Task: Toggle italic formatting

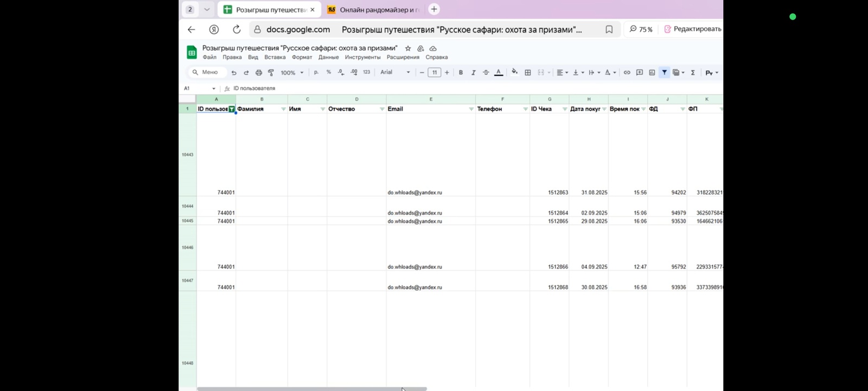Action: click(474, 73)
